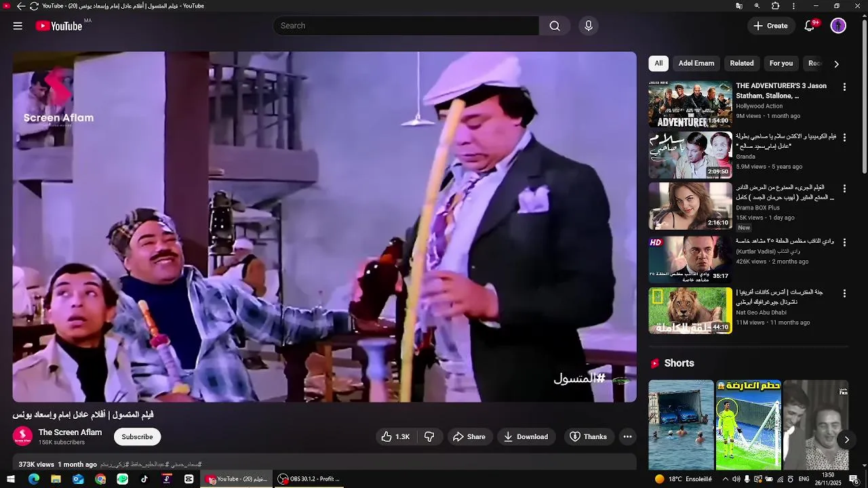Go to YouTube home via the logo
The height and width of the screenshot is (488, 868).
click(x=59, y=26)
